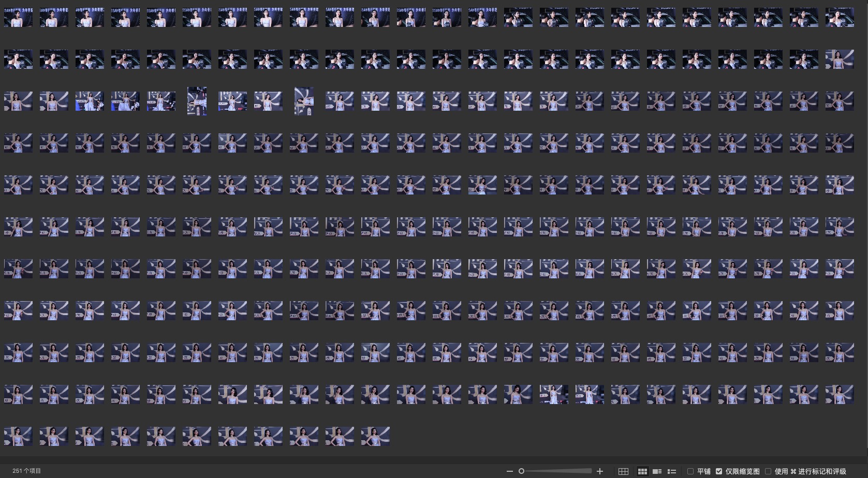Select the first thumbnail in the top row

(18, 17)
